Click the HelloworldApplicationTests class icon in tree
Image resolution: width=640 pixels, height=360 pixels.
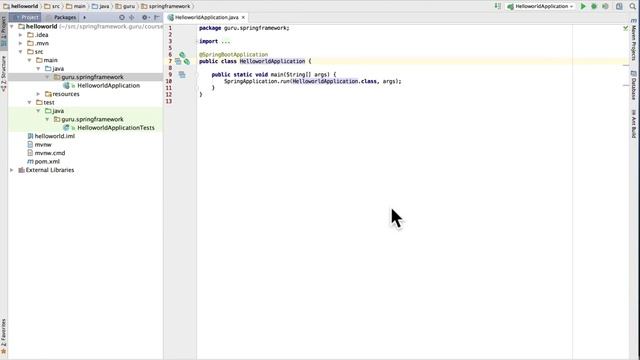[x=66, y=128]
